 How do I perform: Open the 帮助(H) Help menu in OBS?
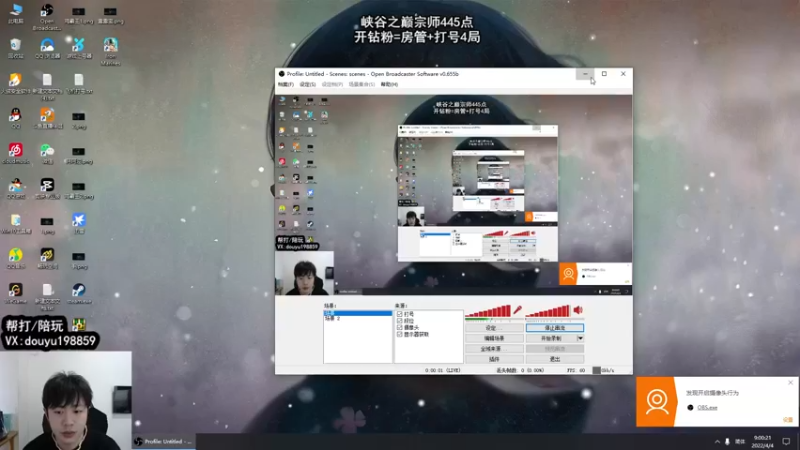[389, 84]
